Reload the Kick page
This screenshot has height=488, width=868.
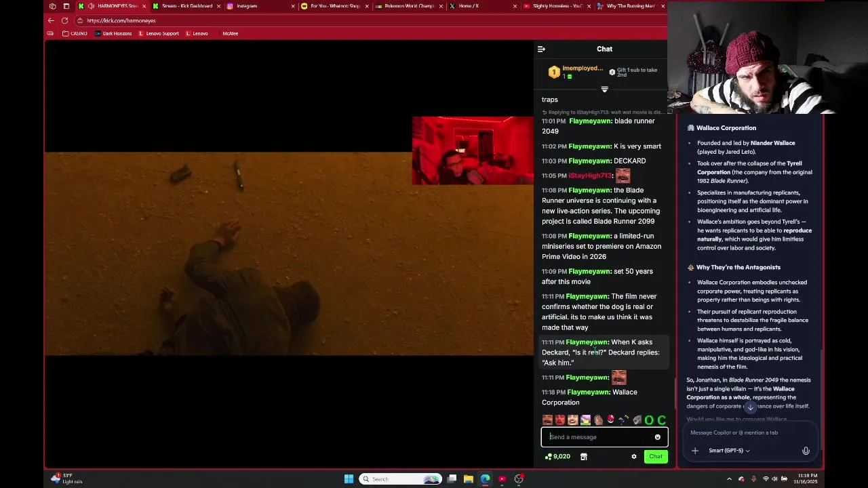point(64,20)
